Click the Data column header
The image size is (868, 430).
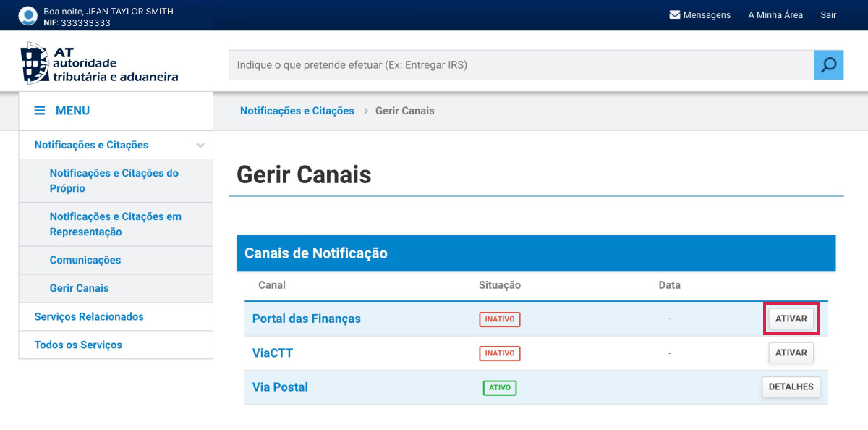[x=670, y=285]
